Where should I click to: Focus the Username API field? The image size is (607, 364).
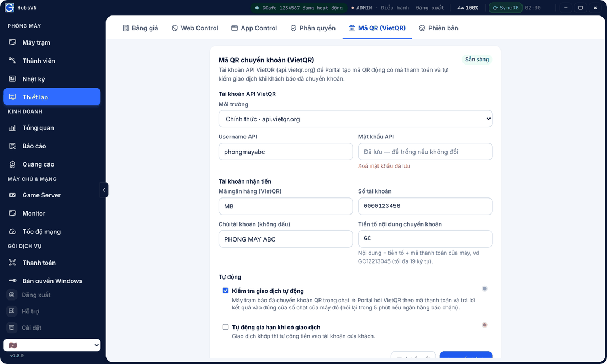(286, 152)
